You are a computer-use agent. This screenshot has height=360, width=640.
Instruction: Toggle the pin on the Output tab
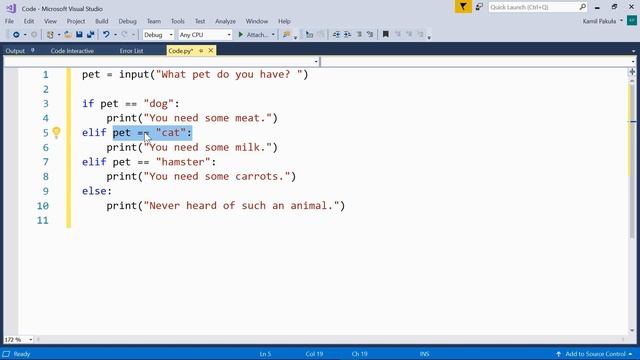33,51
